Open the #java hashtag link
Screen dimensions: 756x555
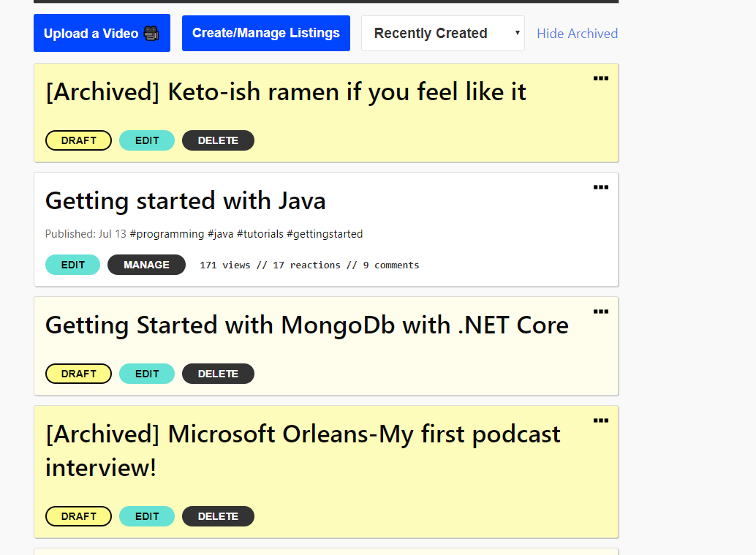pos(221,233)
